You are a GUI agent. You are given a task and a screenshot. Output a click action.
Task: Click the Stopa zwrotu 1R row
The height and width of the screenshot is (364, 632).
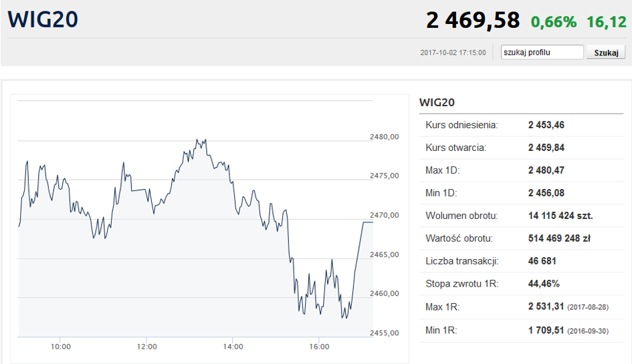coord(522,284)
